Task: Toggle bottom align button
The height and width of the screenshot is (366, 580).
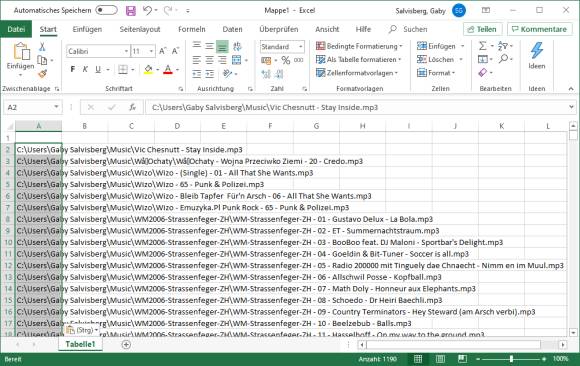Action: tap(222, 46)
